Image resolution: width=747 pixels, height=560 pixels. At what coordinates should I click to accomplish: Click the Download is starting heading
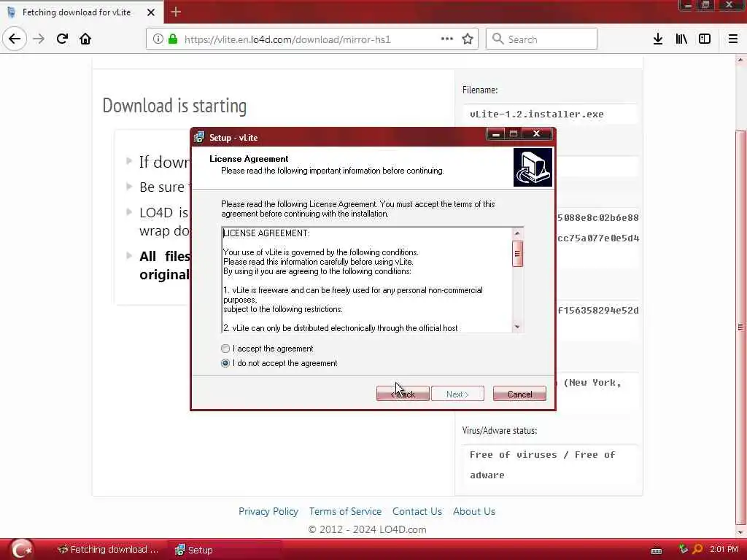[174, 106]
